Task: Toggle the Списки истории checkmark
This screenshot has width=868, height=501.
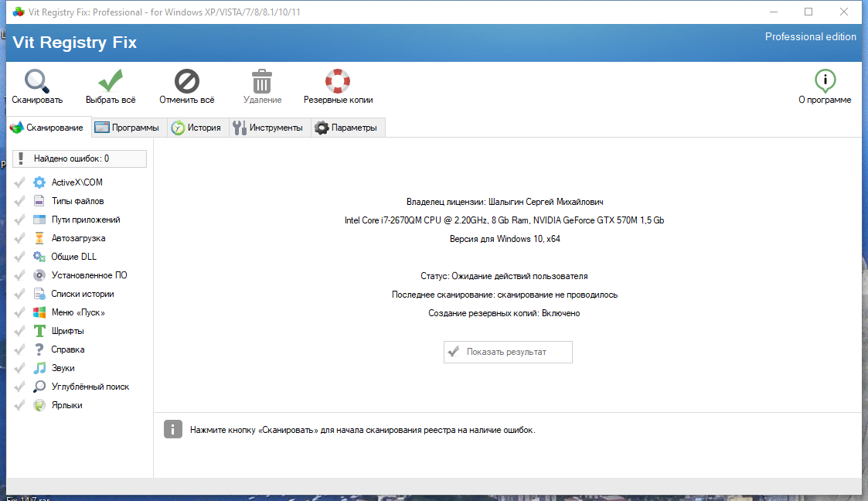Action: coord(19,293)
